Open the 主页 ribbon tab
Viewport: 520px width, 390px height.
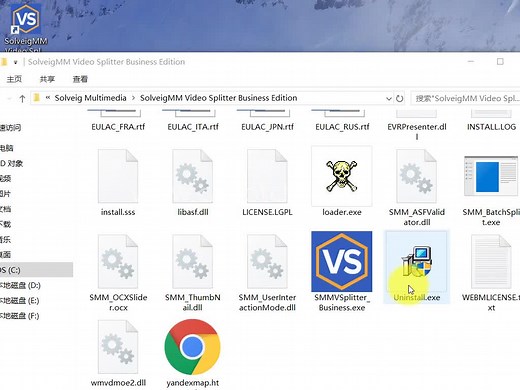pyautogui.click(x=14, y=79)
